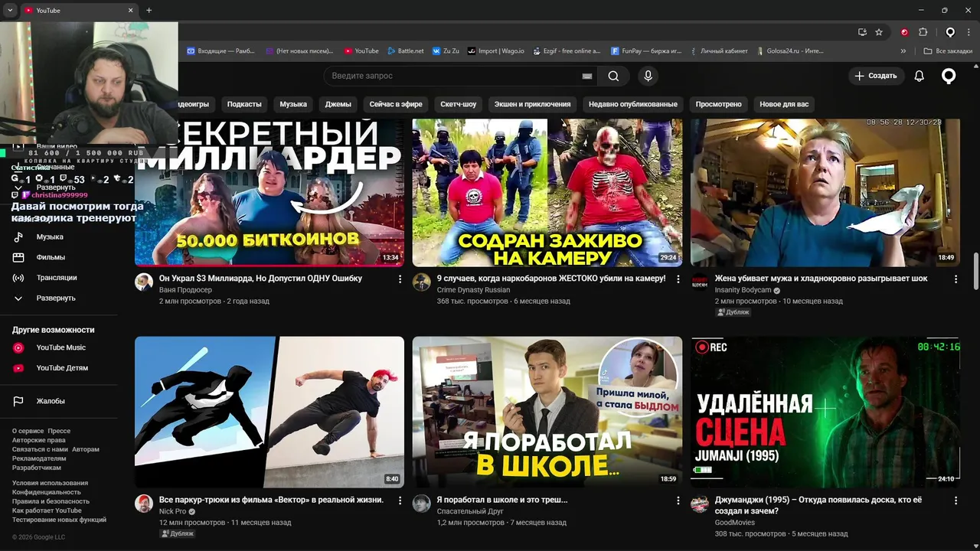Screen dimensions: 980x551
Task: Open a new browser tab with plus
Action: click(x=149, y=11)
